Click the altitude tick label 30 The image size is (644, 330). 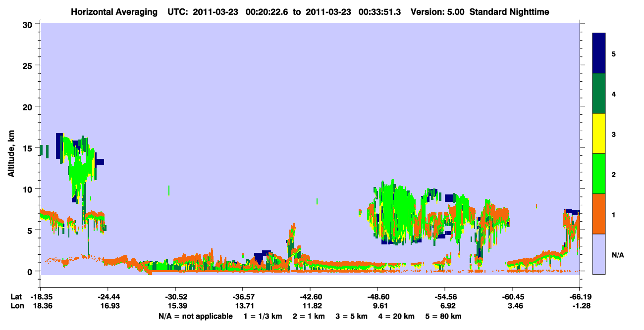point(29,24)
